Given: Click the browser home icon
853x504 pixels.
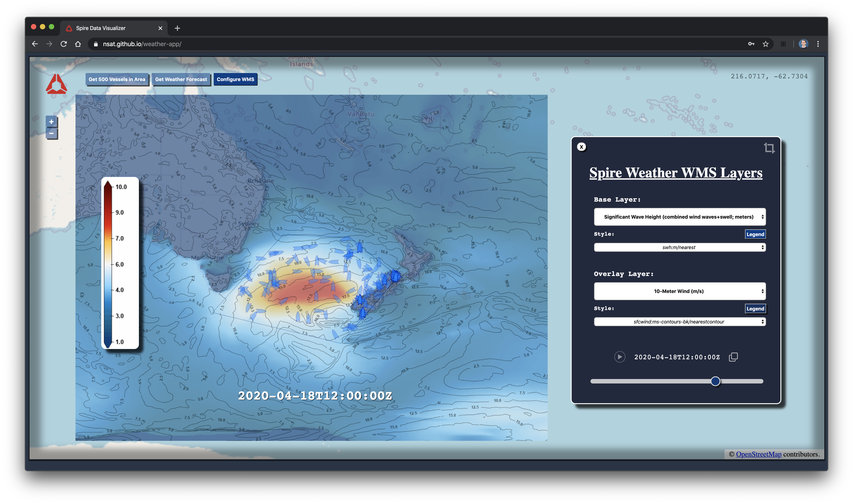Looking at the screenshot, I should pos(78,44).
